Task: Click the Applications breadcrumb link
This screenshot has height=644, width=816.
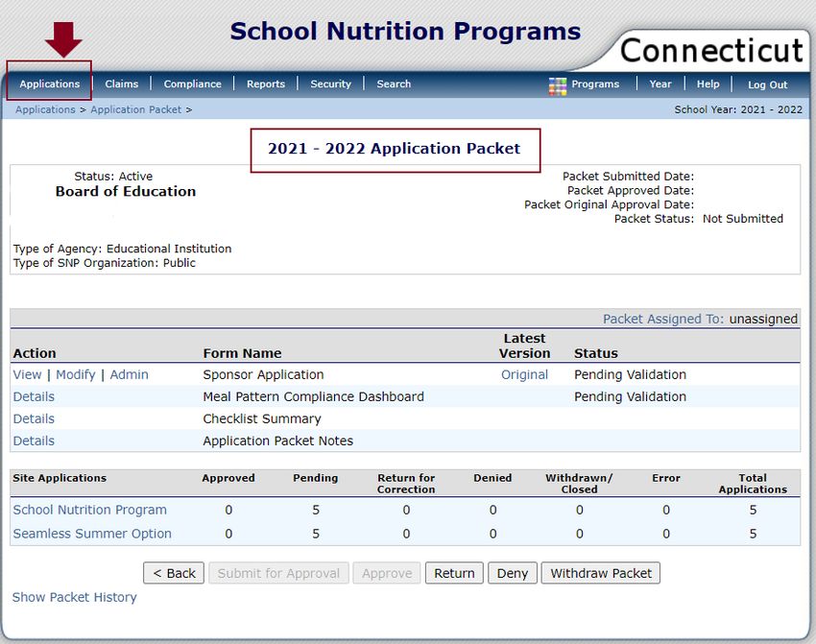Action: point(45,109)
